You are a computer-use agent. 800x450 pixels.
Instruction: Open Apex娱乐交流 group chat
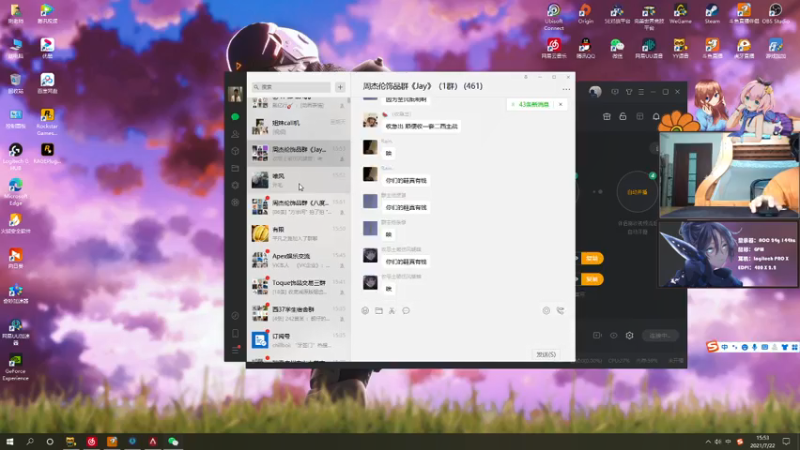(x=298, y=260)
